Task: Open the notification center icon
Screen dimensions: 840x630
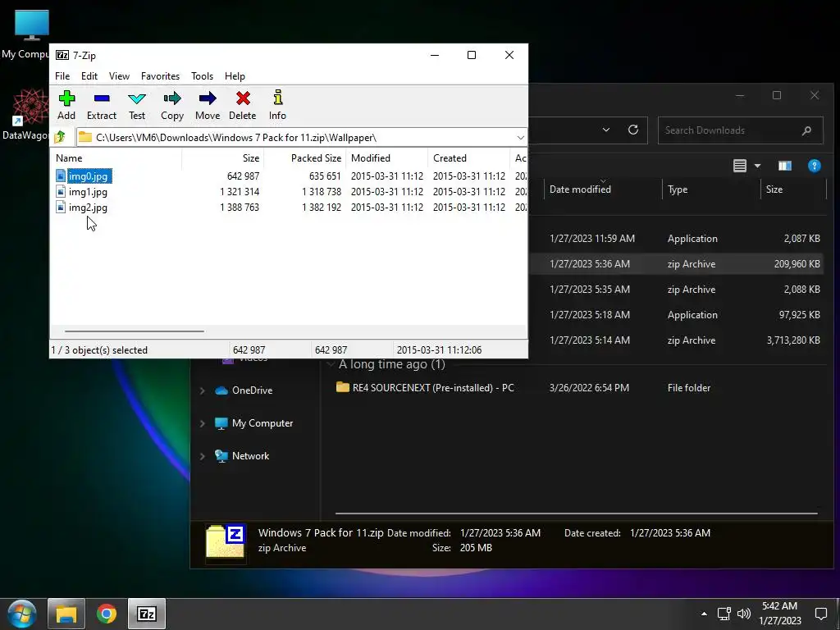Action: [820, 614]
